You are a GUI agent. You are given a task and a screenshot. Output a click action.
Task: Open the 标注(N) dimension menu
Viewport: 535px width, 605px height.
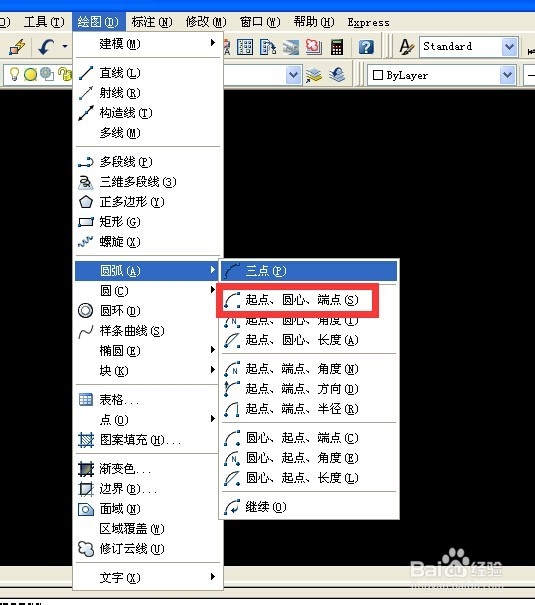[152, 22]
